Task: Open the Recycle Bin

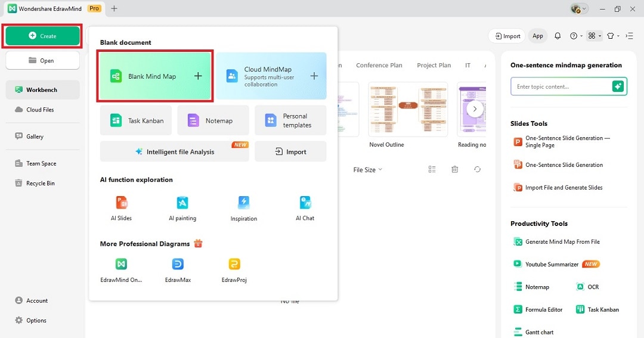Action: (35, 183)
